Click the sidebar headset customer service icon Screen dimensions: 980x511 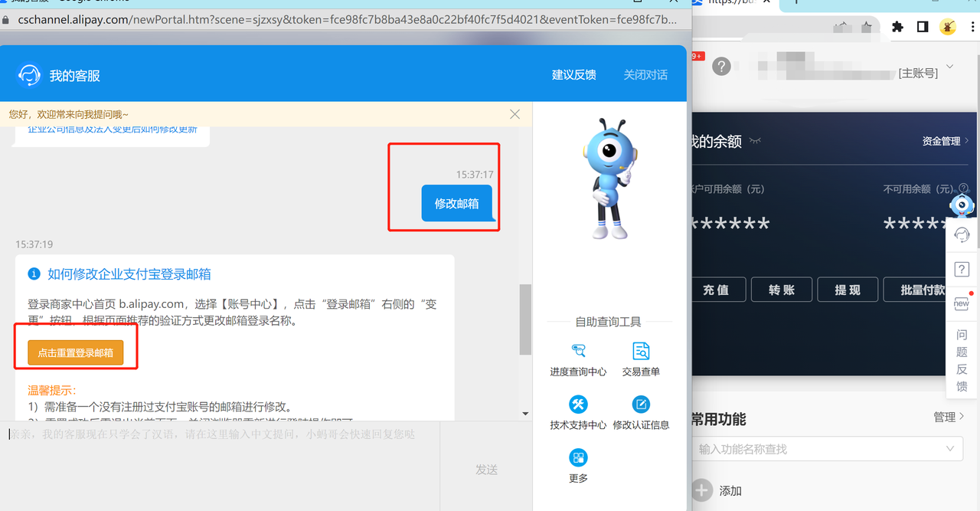[x=962, y=236]
